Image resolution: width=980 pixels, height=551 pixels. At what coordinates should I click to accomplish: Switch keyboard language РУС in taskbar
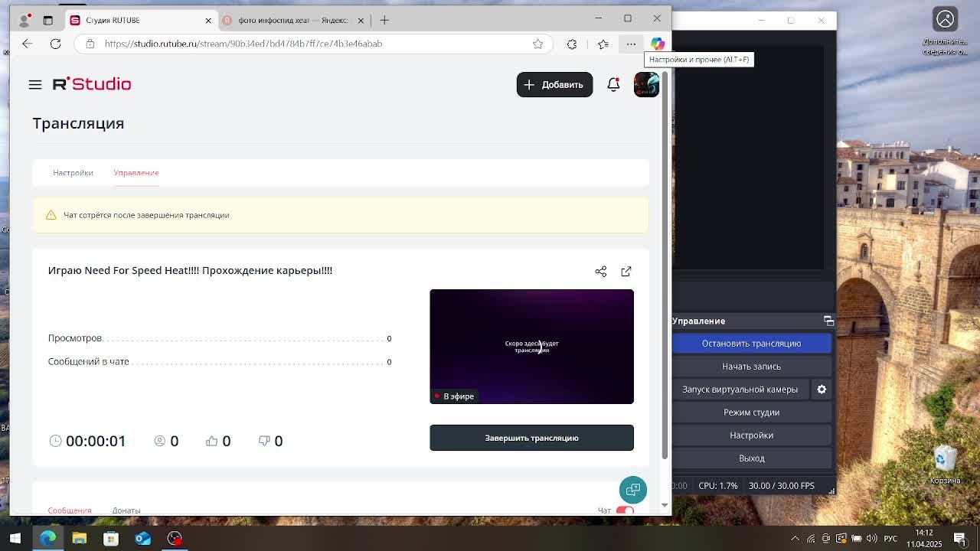(890, 538)
